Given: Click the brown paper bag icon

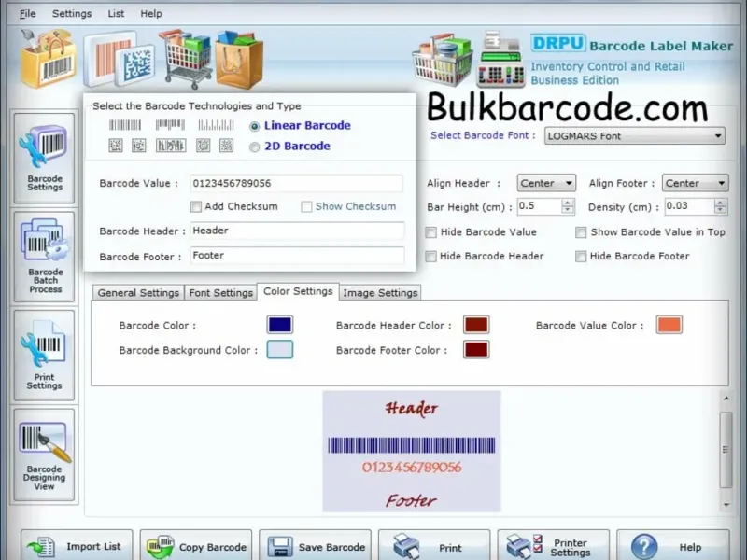Looking at the screenshot, I should (239, 60).
